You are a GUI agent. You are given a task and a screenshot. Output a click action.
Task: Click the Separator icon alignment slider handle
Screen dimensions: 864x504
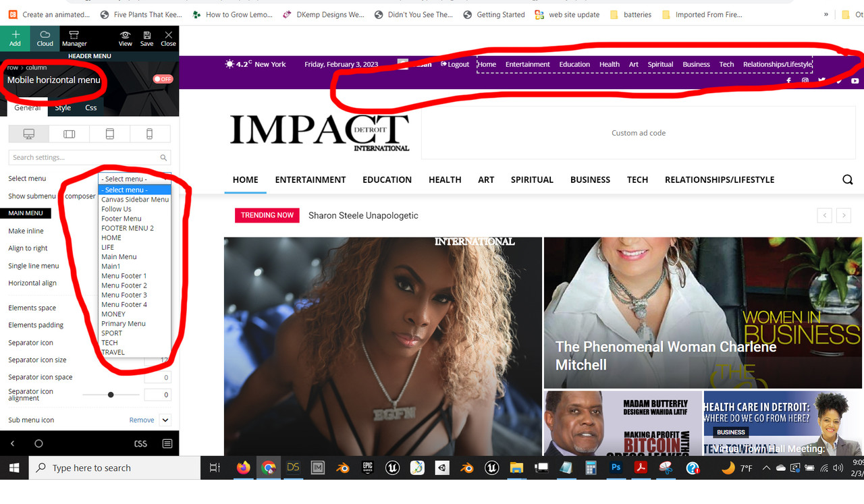[111, 395]
